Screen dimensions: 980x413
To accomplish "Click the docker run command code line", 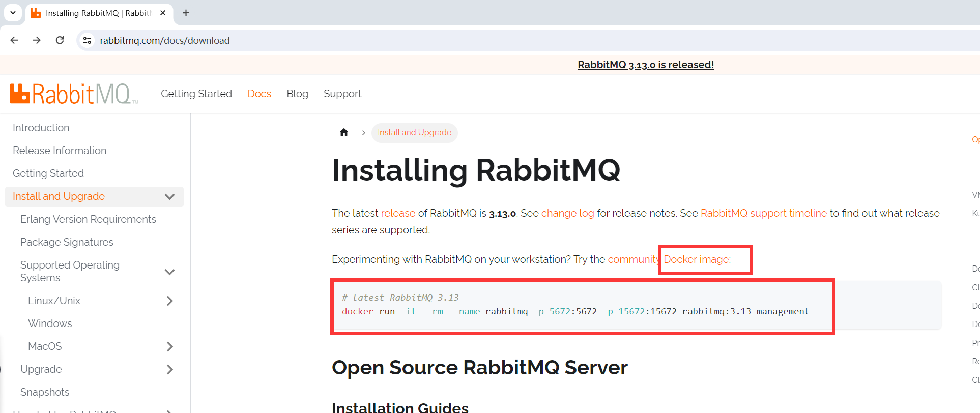I will 575,311.
